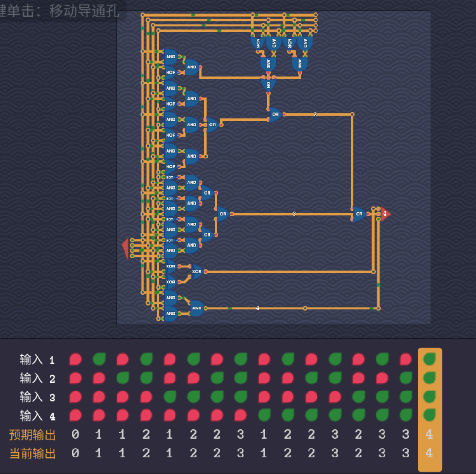Viewport: 476px width, 474px height.
Task: Click the OR gate driving the wire labeled 3
Action: tap(223, 214)
